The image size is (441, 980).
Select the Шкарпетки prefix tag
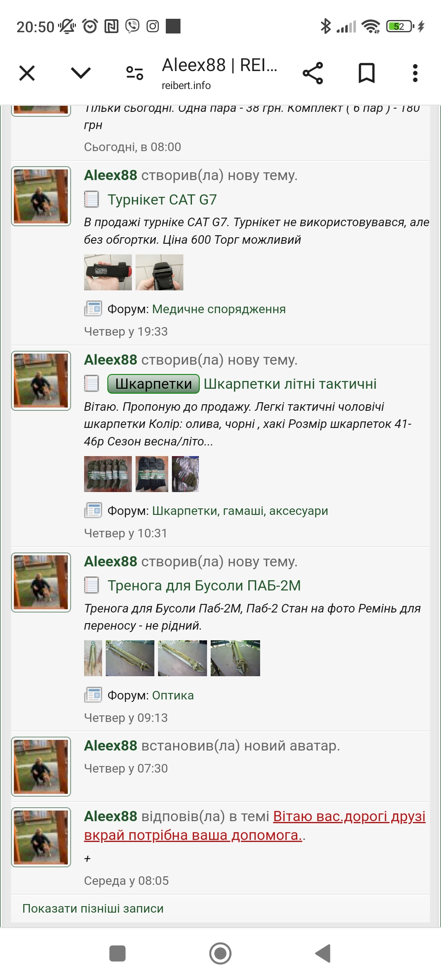(154, 384)
